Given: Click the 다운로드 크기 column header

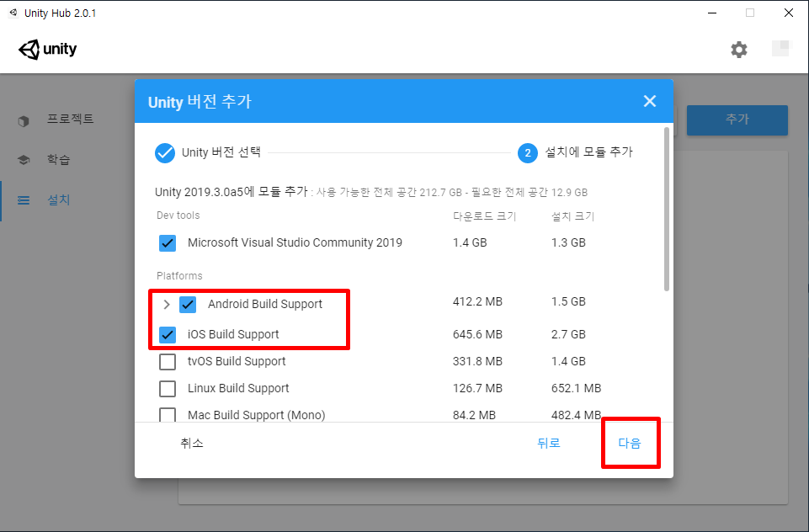Looking at the screenshot, I should tap(484, 216).
